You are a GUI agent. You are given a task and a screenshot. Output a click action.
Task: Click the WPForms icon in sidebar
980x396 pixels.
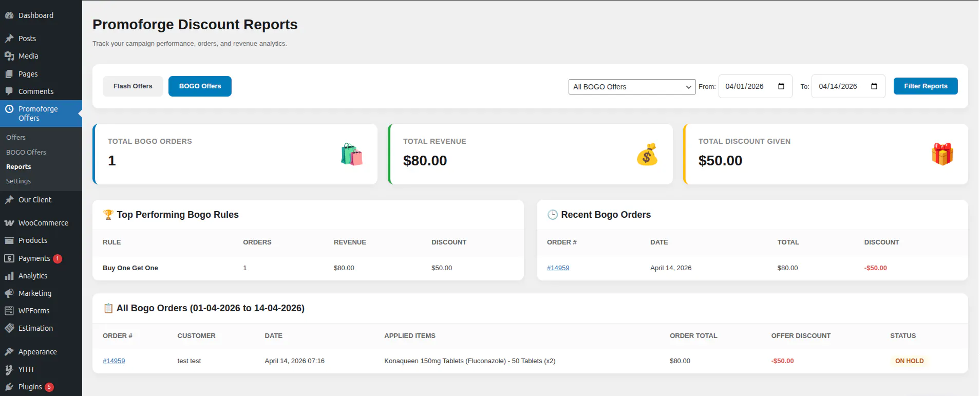tap(9, 311)
